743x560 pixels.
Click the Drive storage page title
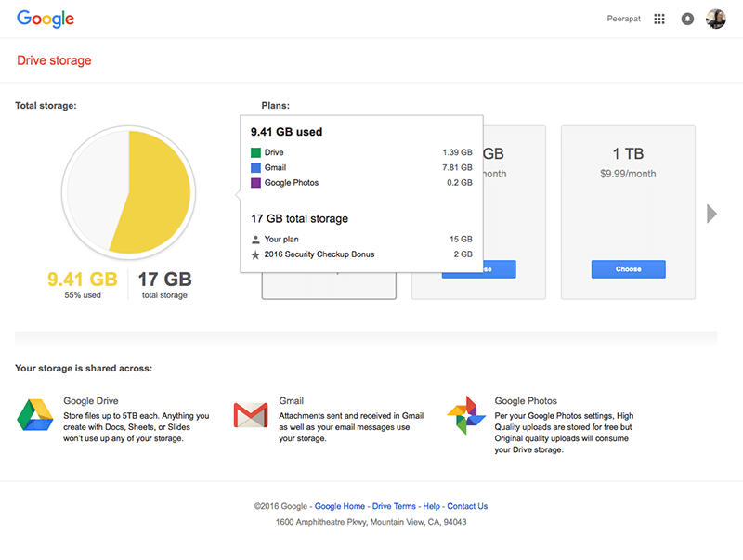[54, 60]
